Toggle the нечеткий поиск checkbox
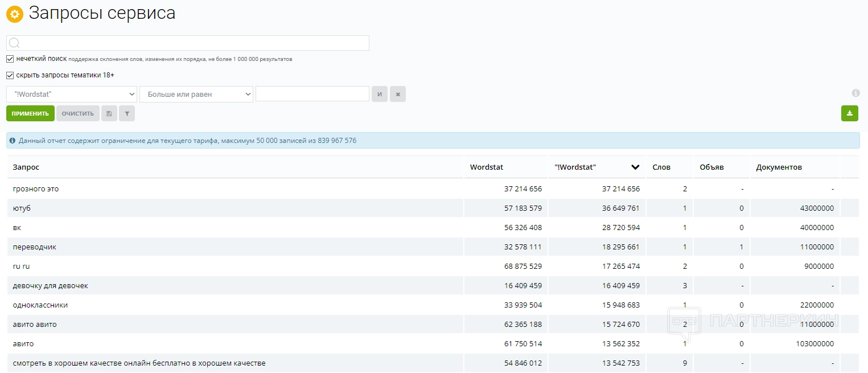The image size is (868, 373). click(10, 59)
